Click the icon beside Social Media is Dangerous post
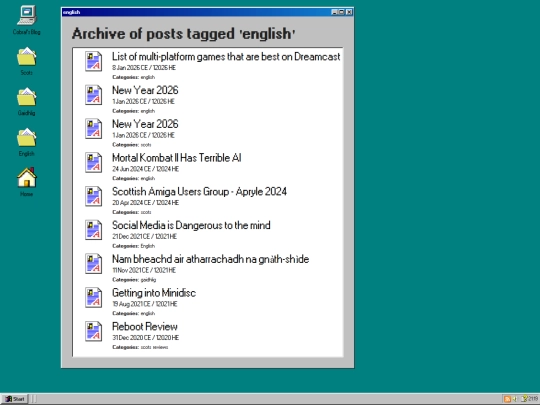Viewport: 540px width, 405px height. (94, 230)
